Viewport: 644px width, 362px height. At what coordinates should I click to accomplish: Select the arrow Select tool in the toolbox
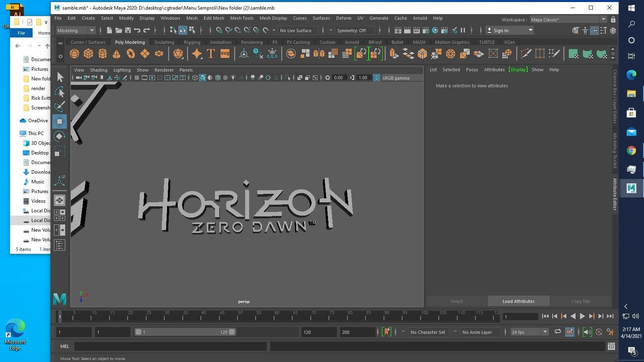coord(60,77)
